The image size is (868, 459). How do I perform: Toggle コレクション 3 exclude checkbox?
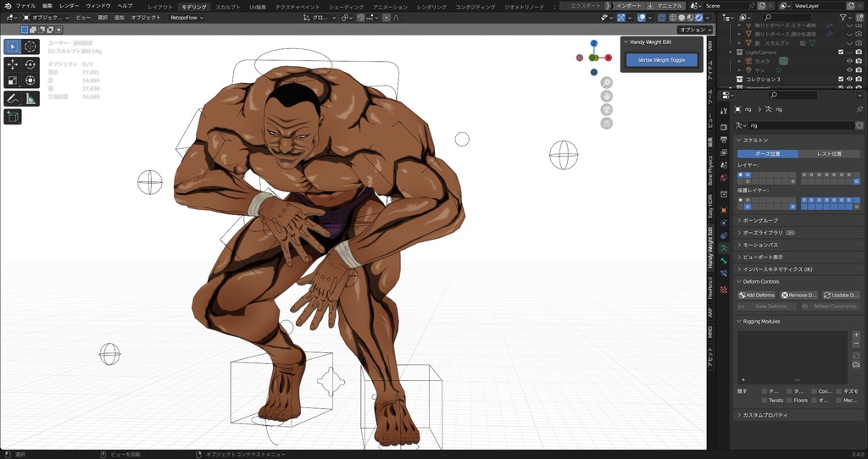coord(841,79)
